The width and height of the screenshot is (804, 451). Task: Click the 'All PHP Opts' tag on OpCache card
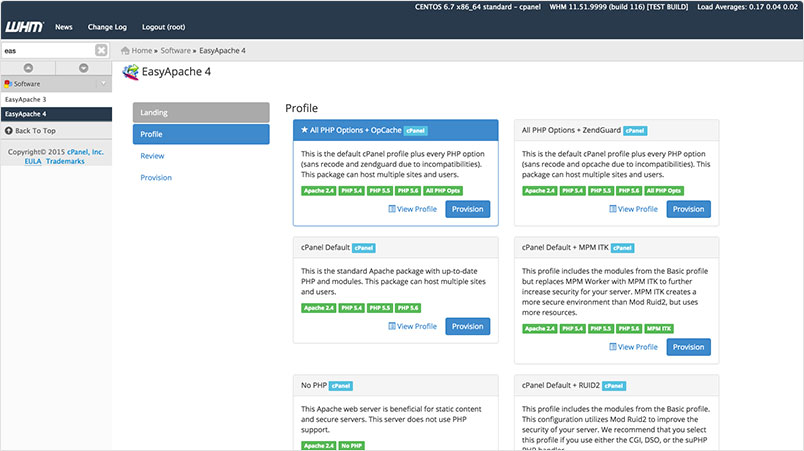(x=443, y=191)
